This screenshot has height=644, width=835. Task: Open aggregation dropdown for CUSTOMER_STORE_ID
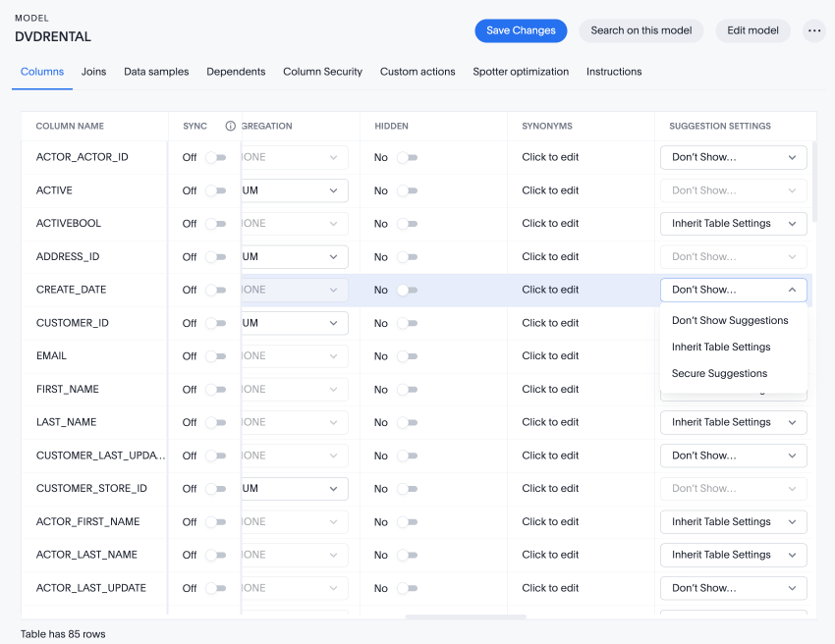tap(295, 489)
